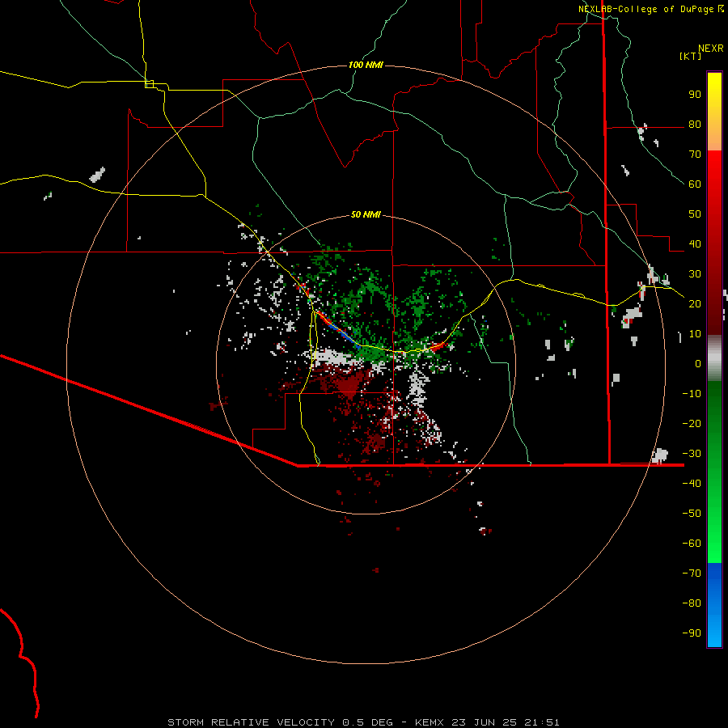Click the bright green segment of the color bar

coord(714,472)
